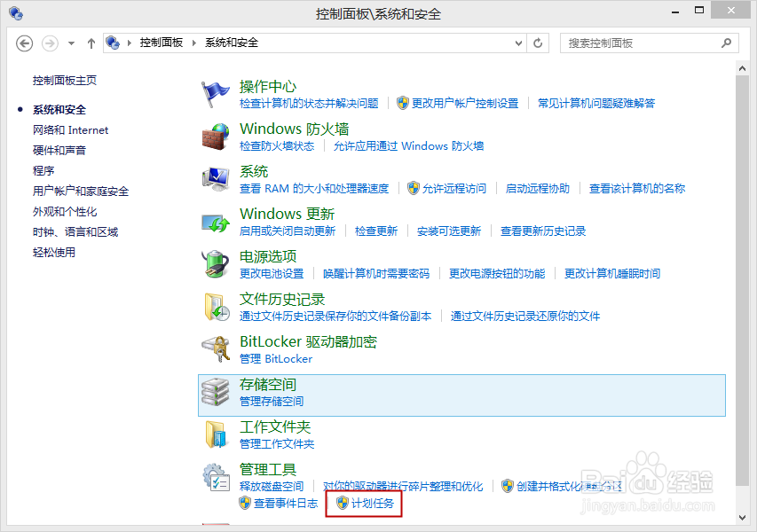Click the System computer monitor icon

215,179
